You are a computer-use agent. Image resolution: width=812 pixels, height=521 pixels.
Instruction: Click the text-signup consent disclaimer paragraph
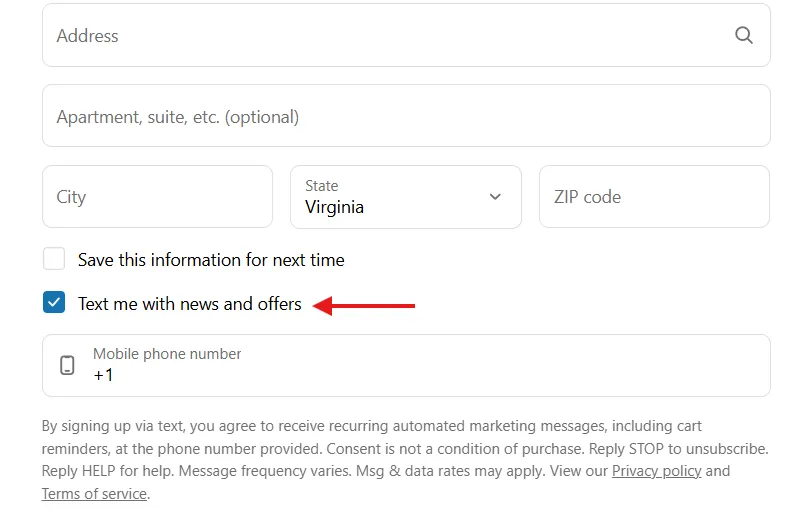coord(405,459)
